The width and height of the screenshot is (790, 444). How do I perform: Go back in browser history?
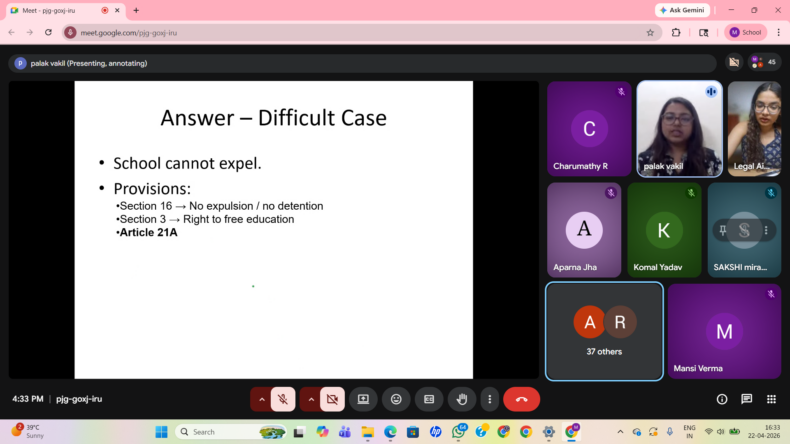point(12,32)
